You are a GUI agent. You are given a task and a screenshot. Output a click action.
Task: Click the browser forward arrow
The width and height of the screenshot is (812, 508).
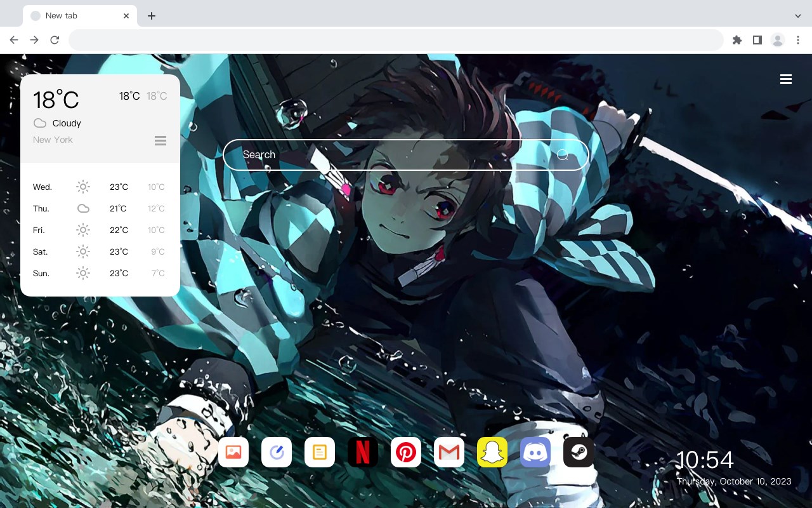tap(34, 40)
